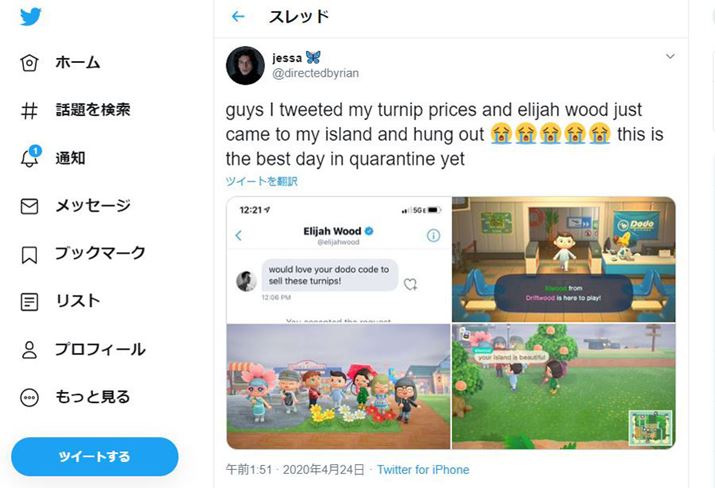Image resolution: width=715 pixels, height=488 pixels.
Task: Open the tweet options chevron dropdown
Action: tap(670, 57)
